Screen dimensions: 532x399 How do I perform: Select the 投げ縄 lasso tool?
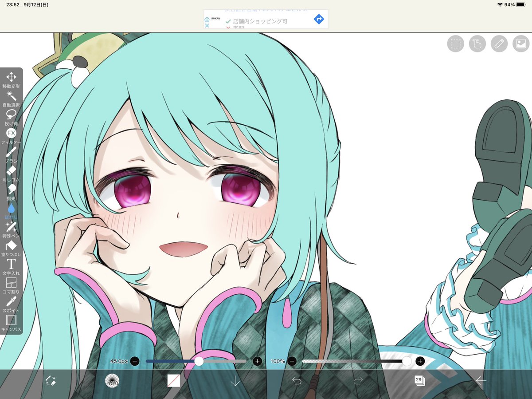[x=11, y=118]
